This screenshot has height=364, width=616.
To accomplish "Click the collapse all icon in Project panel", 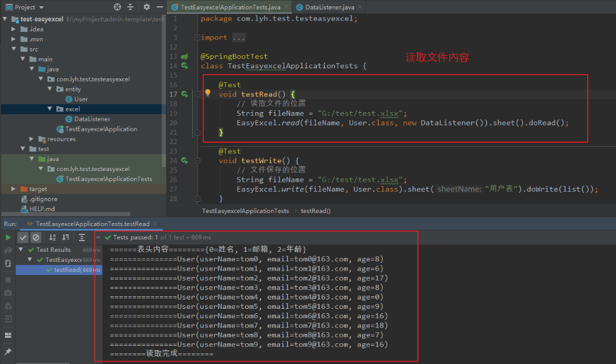I will pyautogui.click(x=130, y=7).
